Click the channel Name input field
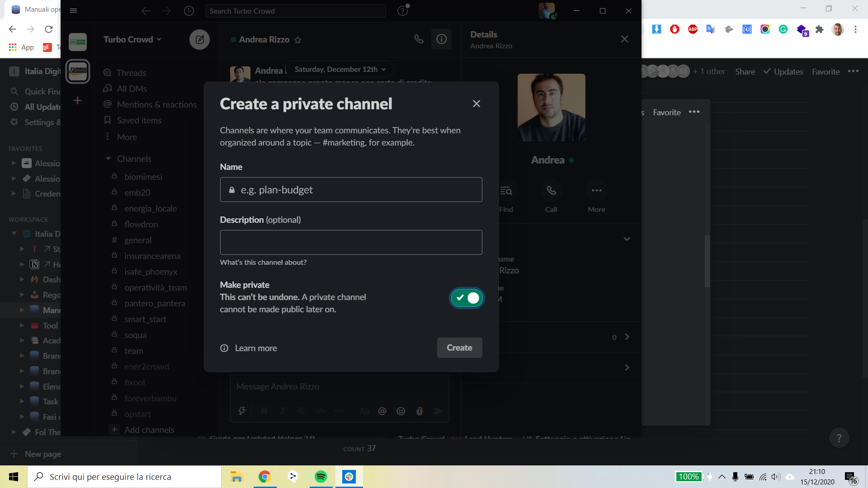This screenshot has width=868, height=488. point(351,190)
